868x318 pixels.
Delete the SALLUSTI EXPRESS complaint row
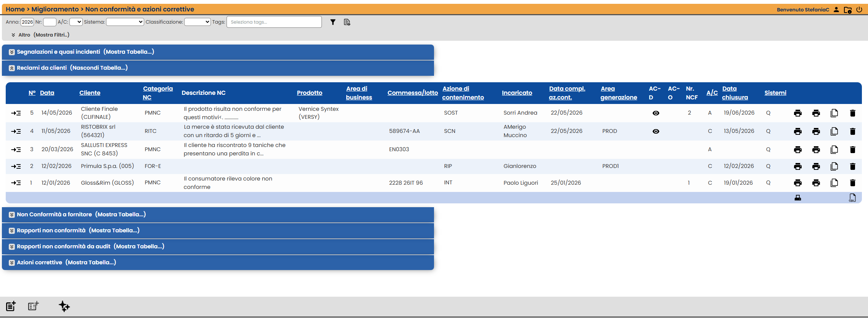tap(853, 150)
